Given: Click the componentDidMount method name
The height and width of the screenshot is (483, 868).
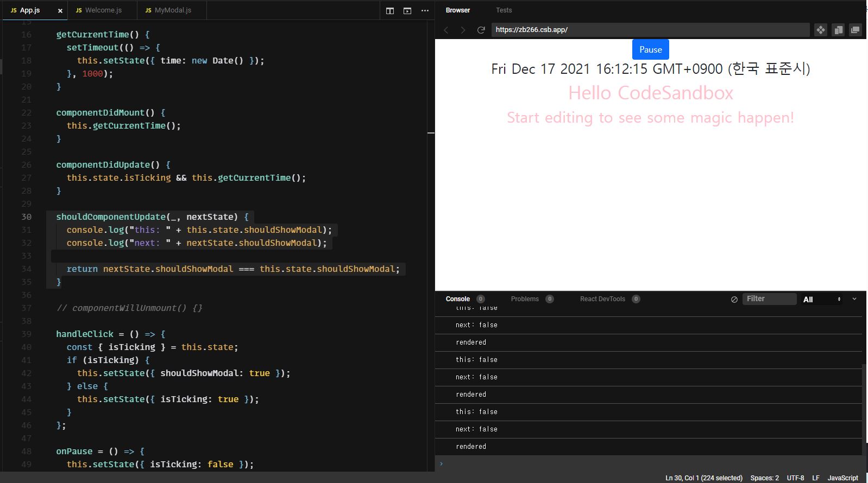Looking at the screenshot, I should tap(100, 112).
